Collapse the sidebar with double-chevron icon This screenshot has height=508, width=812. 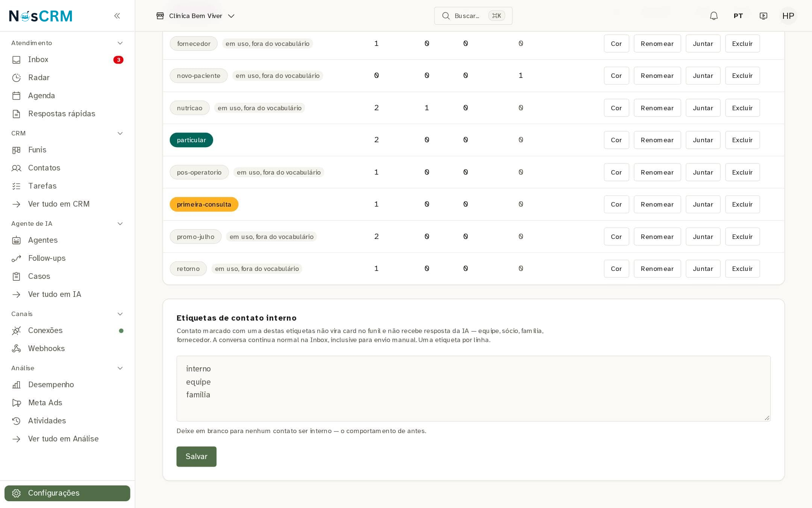pos(117,16)
